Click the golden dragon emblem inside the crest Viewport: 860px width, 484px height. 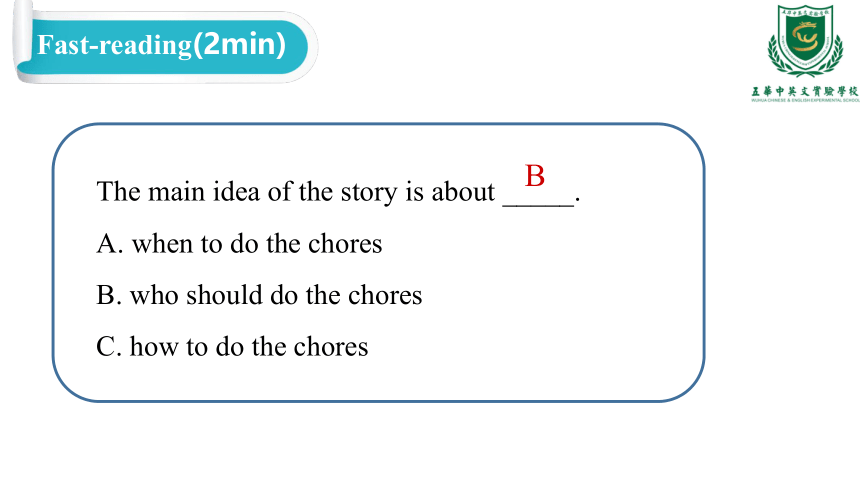[x=805, y=38]
